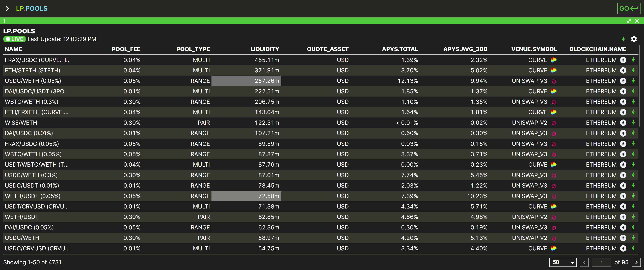Image resolution: width=644 pixels, height=270 pixels.
Task: Select highlighted 257.26m liquidity cell
Action: (246, 81)
